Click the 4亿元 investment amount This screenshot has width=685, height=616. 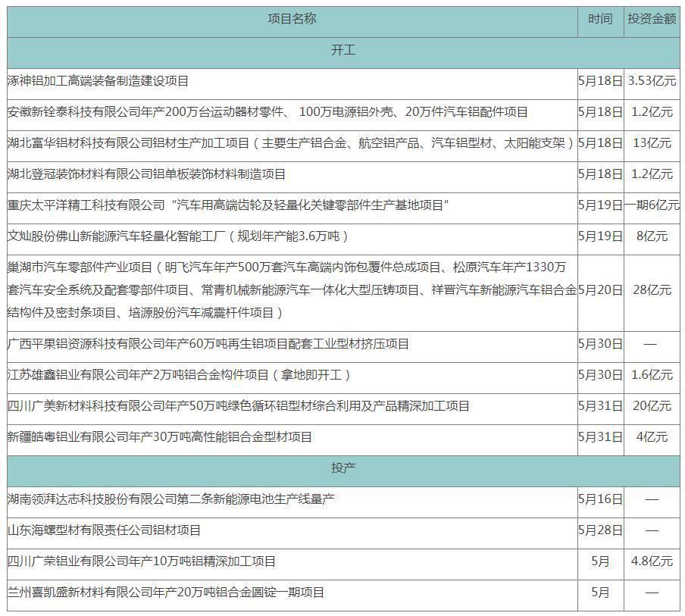(652, 437)
